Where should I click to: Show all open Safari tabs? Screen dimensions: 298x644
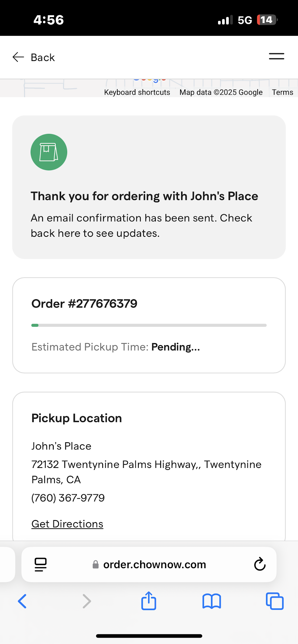point(274,601)
